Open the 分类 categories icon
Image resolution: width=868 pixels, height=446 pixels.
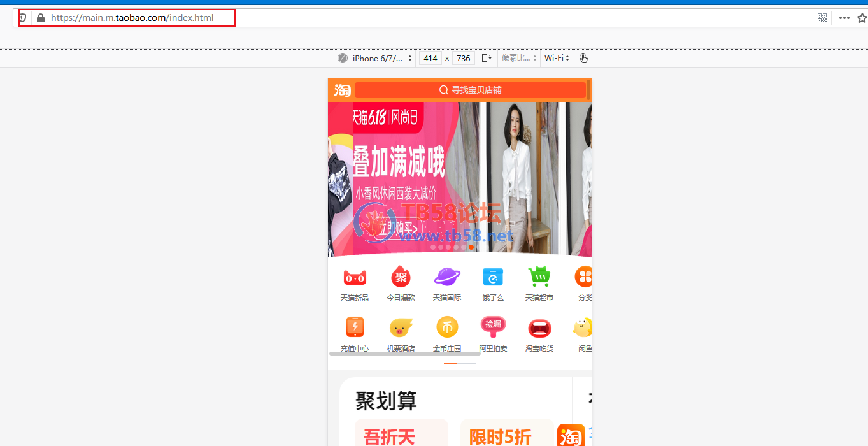(x=583, y=277)
